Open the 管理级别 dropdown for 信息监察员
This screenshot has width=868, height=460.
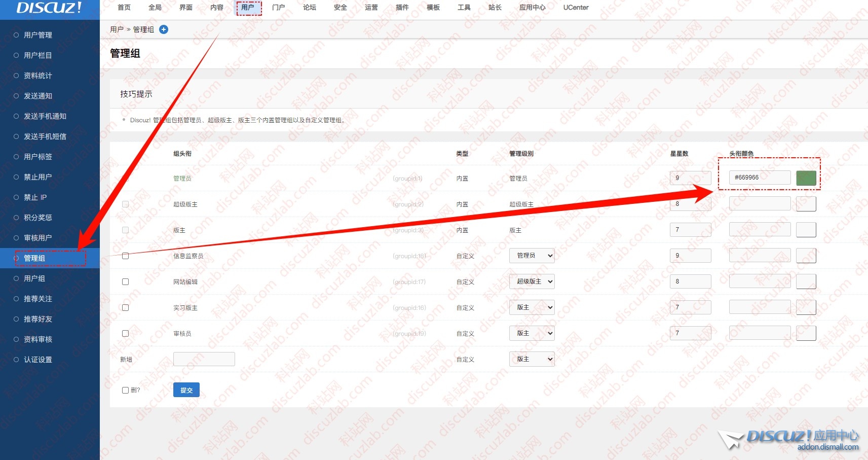532,256
